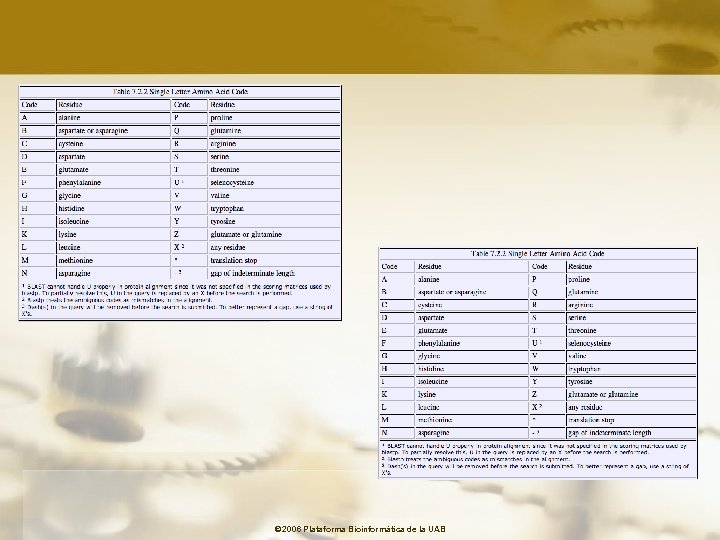Click 'isoleucine' in the lower-right table
Viewport: 720px width, 540px height.
pyautogui.click(x=433, y=382)
